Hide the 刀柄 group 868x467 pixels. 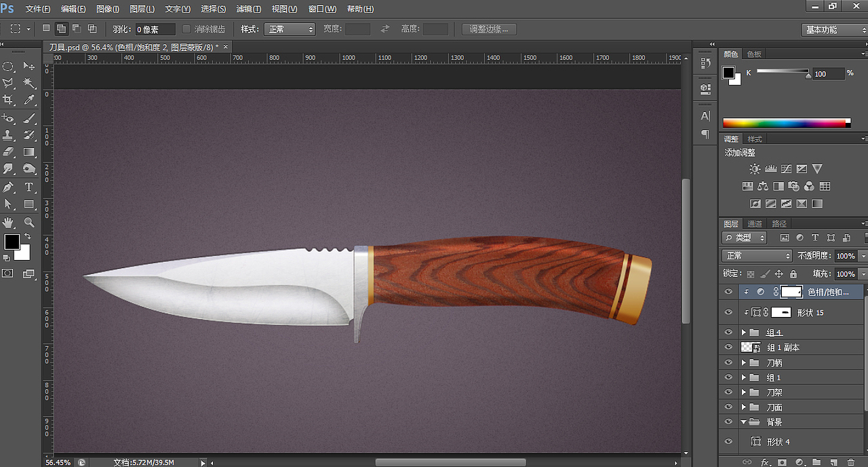728,362
